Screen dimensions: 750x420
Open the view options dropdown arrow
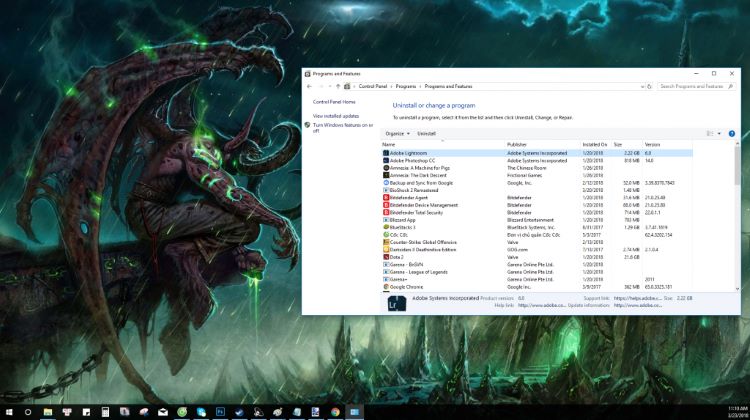tap(719, 134)
